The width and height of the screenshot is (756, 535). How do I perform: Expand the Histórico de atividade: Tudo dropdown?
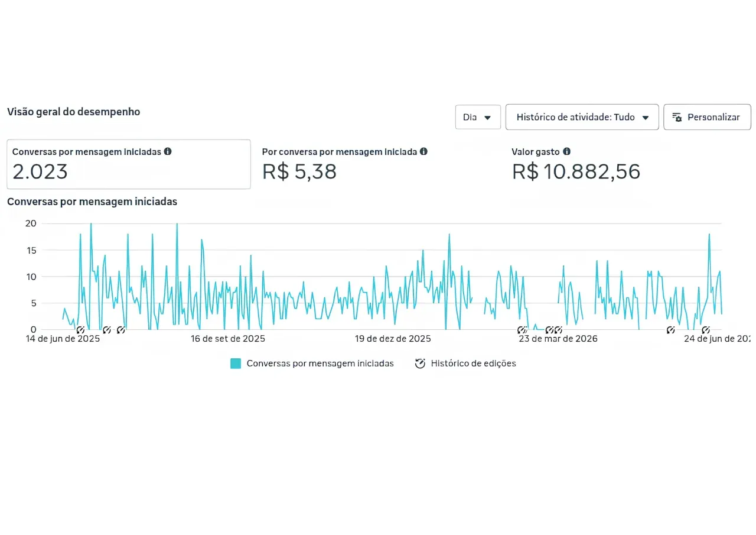582,117
